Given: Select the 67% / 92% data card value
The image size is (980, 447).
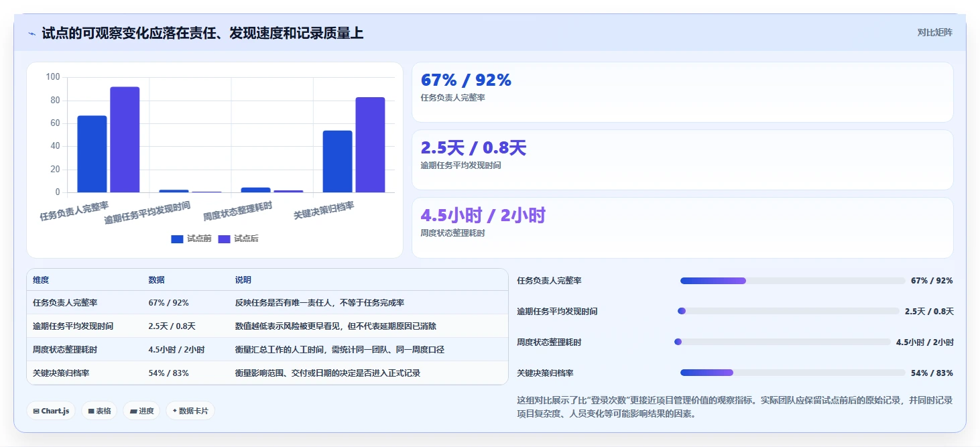Looking at the screenshot, I should pos(466,80).
